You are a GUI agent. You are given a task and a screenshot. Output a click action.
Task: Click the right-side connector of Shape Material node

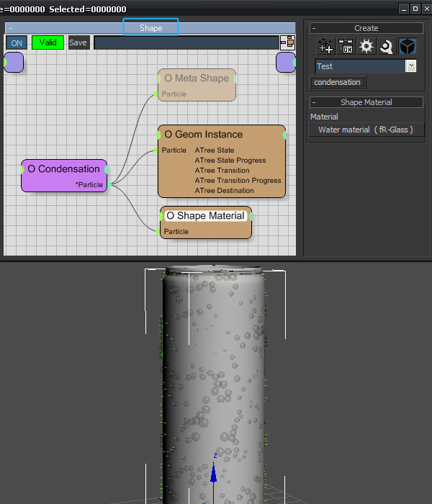[x=251, y=216]
